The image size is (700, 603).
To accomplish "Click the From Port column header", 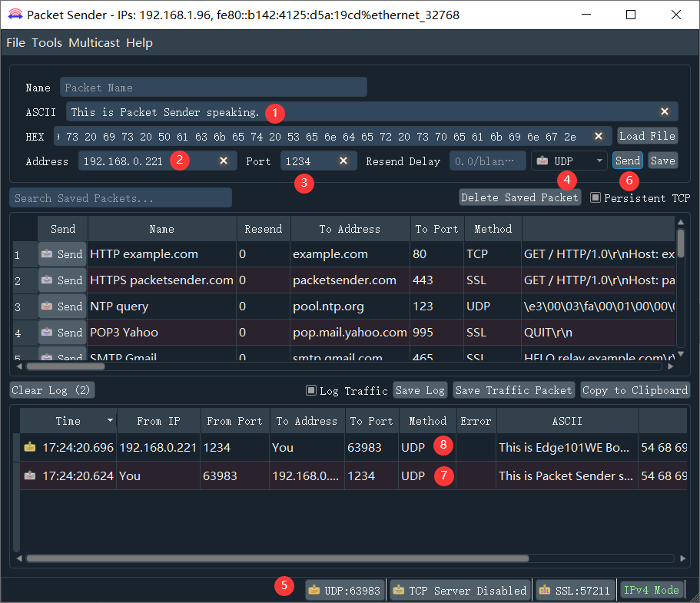I will (x=235, y=420).
